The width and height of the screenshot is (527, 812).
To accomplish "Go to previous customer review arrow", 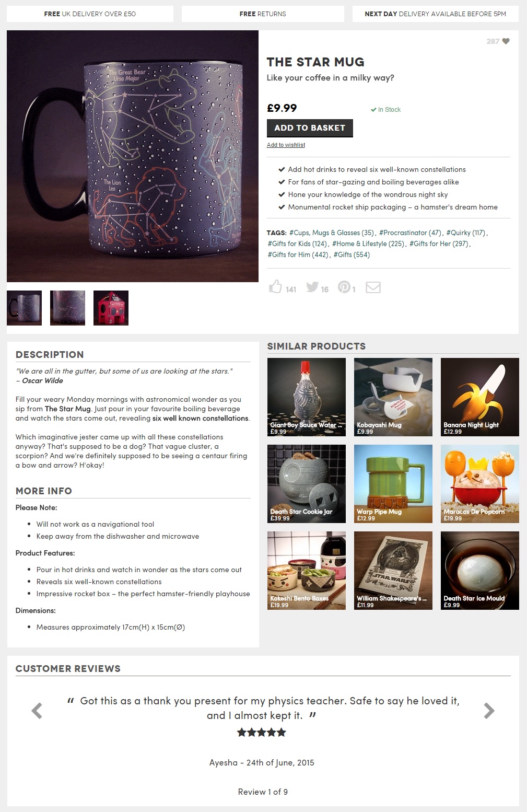I will 37,711.
